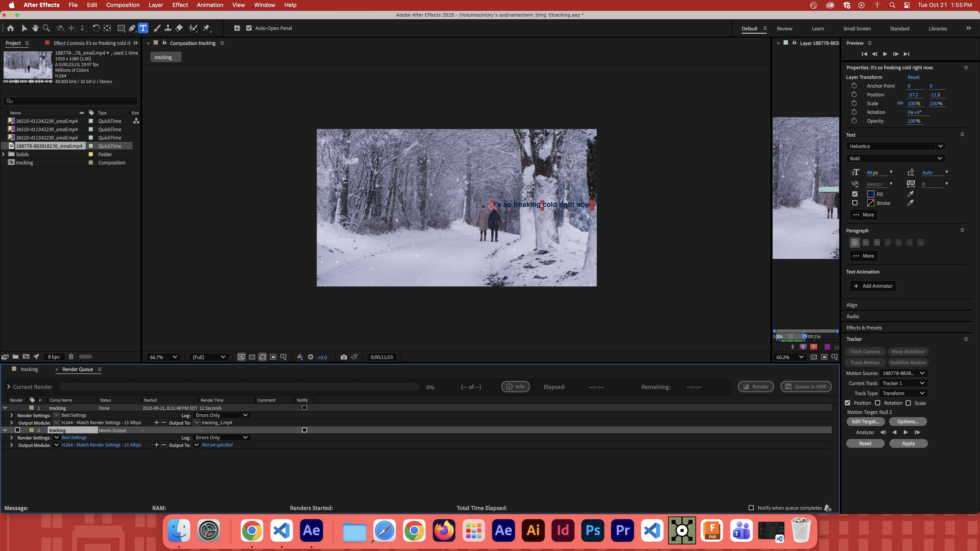Switch to the tracking timeline tab

point(29,369)
